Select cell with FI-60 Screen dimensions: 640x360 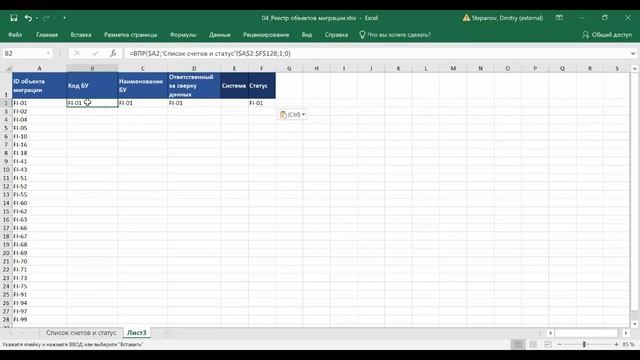pyautogui.click(x=39, y=203)
